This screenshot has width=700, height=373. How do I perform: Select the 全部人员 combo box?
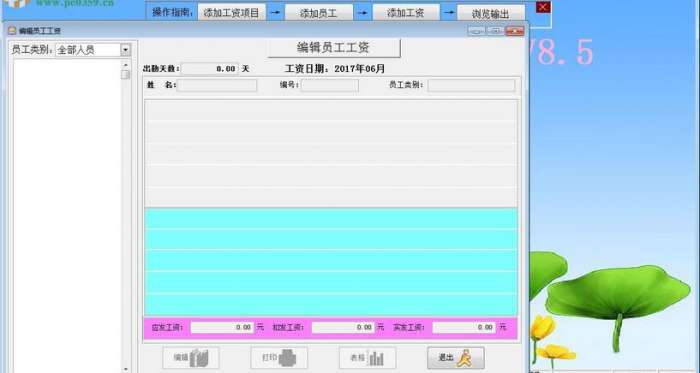pos(93,50)
